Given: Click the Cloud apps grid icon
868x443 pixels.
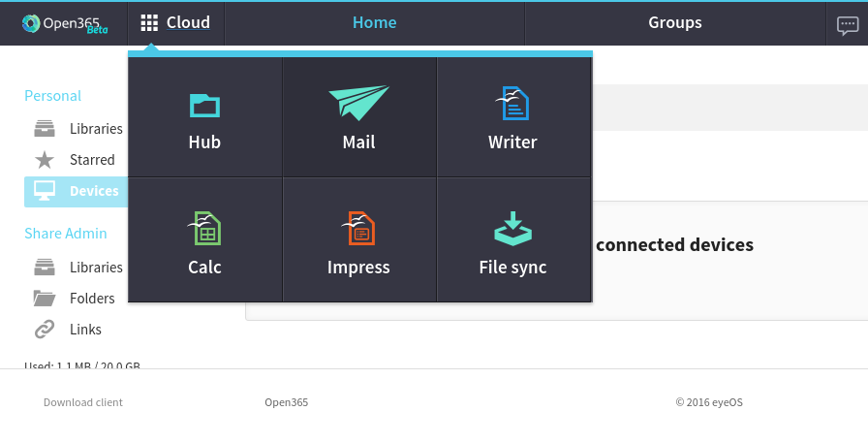Looking at the screenshot, I should click(149, 22).
